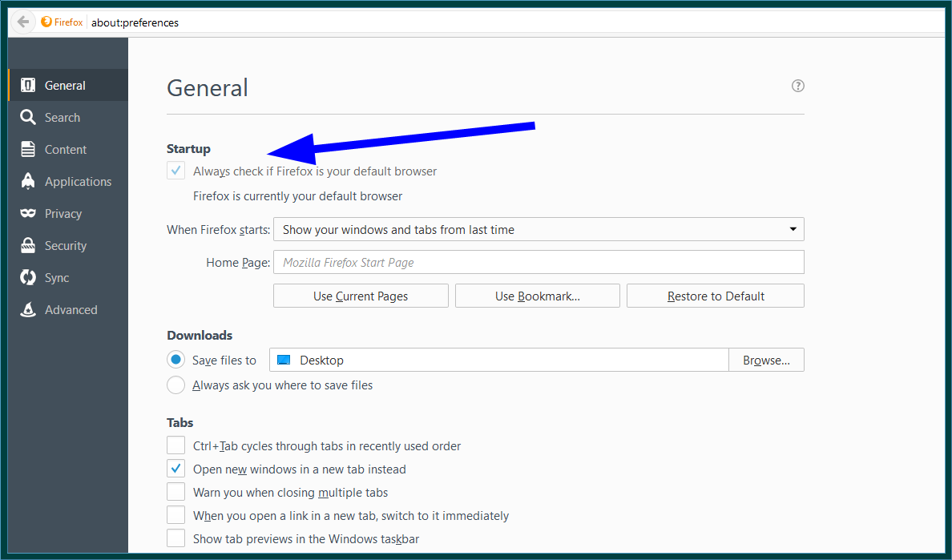Screen dimensions: 952x560
Task: Switch to the General preferences label
Action: coord(65,86)
